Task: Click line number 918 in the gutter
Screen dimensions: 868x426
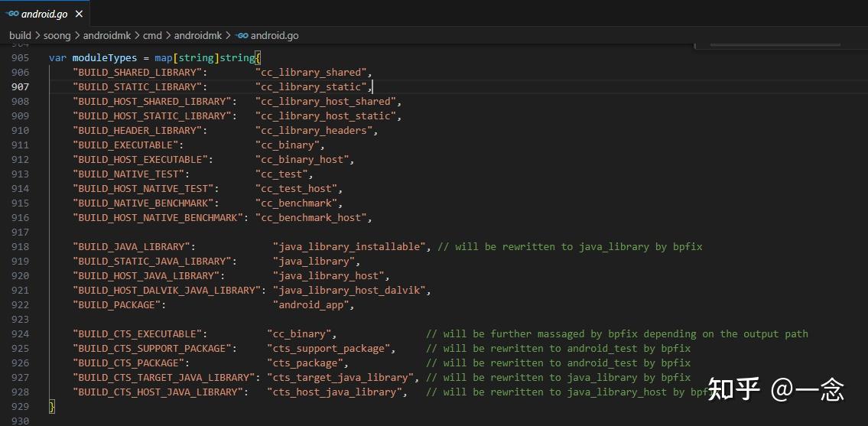Action: point(20,247)
